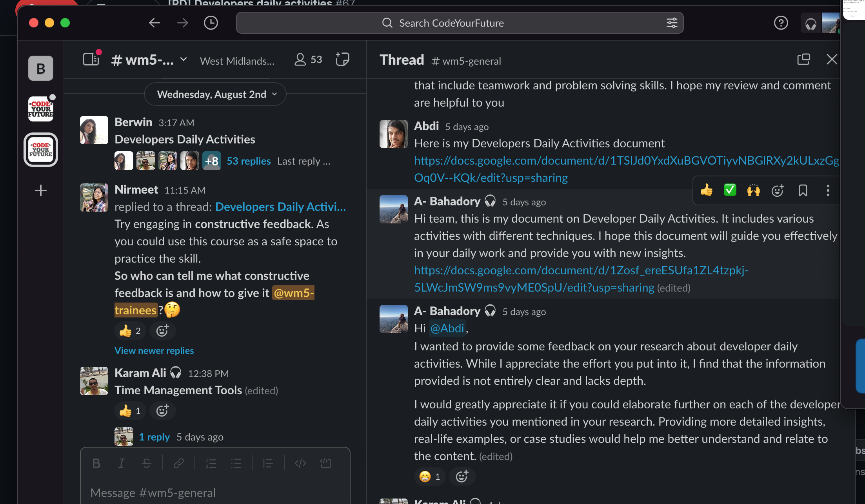Apply strikethrough formatting in composer toolbar
Screen dimensions: 865x504
146,463
